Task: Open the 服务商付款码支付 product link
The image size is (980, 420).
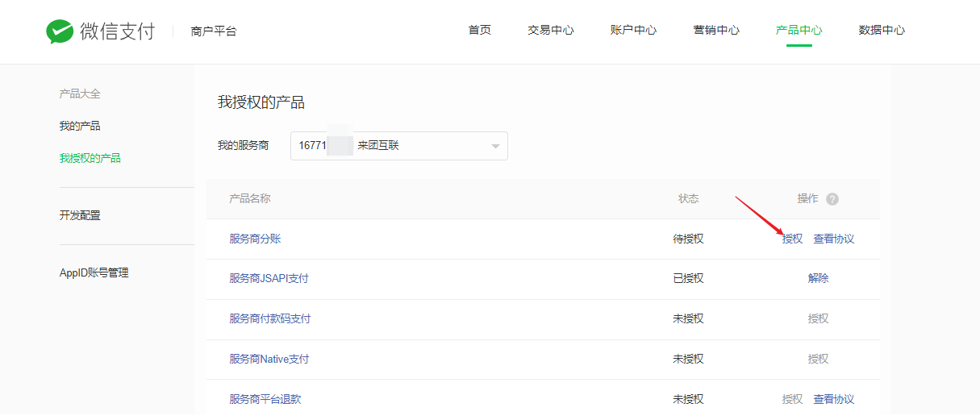Action: (269, 319)
